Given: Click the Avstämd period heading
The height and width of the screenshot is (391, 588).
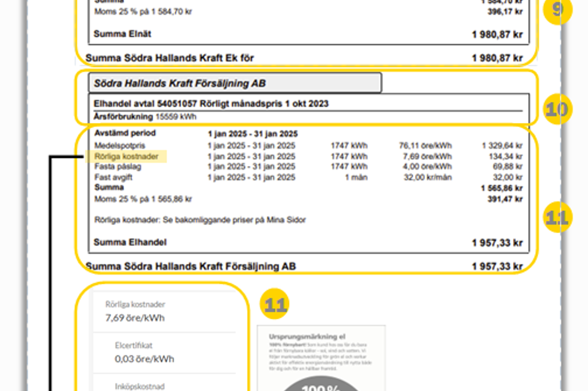Looking at the screenshot, I should pyautogui.click(x=125, y=133).
